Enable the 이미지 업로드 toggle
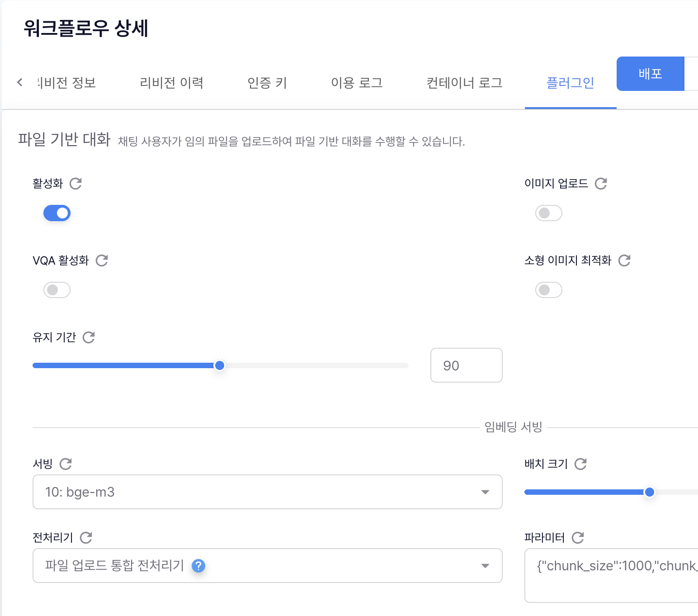This screenshot has width=698, height=616. [x=548, y=213]
